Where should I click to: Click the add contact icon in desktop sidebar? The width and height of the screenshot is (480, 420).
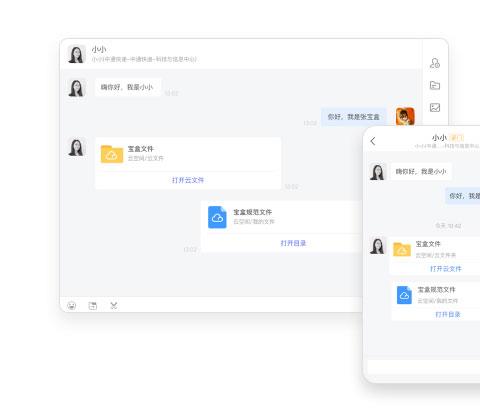click(x=435, y=63)
